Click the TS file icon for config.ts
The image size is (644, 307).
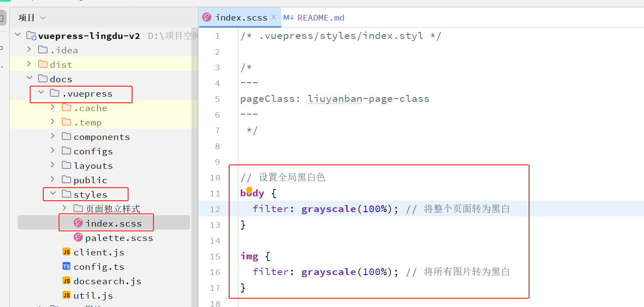point(66,266)
